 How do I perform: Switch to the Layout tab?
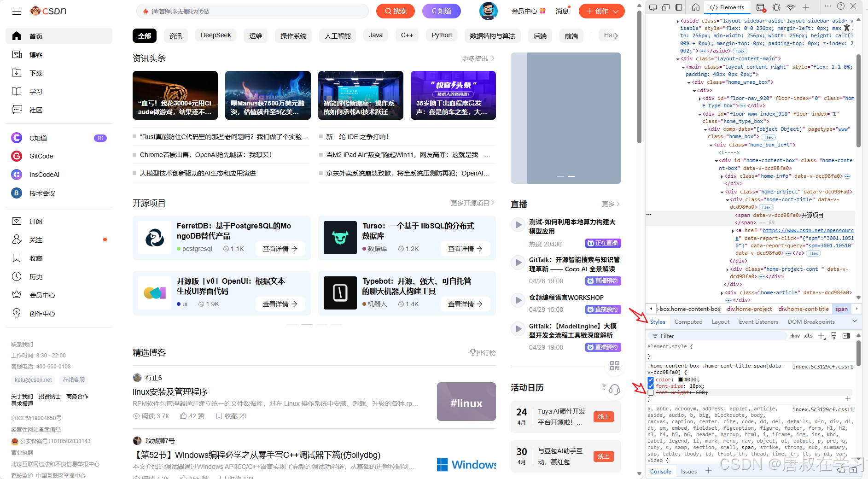point(721,322)
